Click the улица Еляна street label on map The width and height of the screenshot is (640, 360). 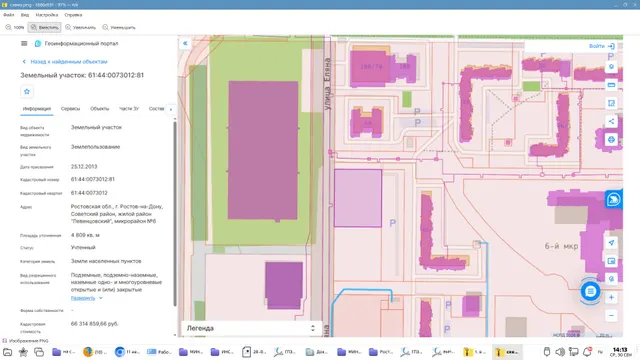pyautogui.click(x=327, y=84)
